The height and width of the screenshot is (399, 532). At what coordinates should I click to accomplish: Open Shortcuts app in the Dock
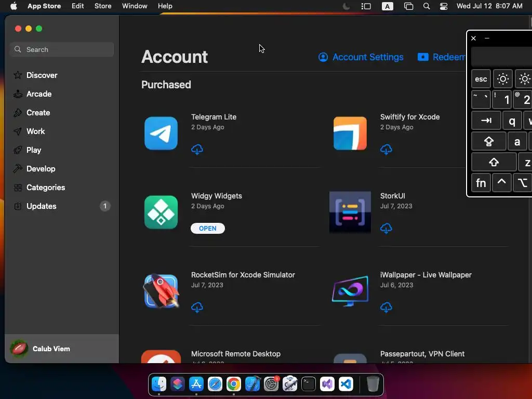point(178,384)
